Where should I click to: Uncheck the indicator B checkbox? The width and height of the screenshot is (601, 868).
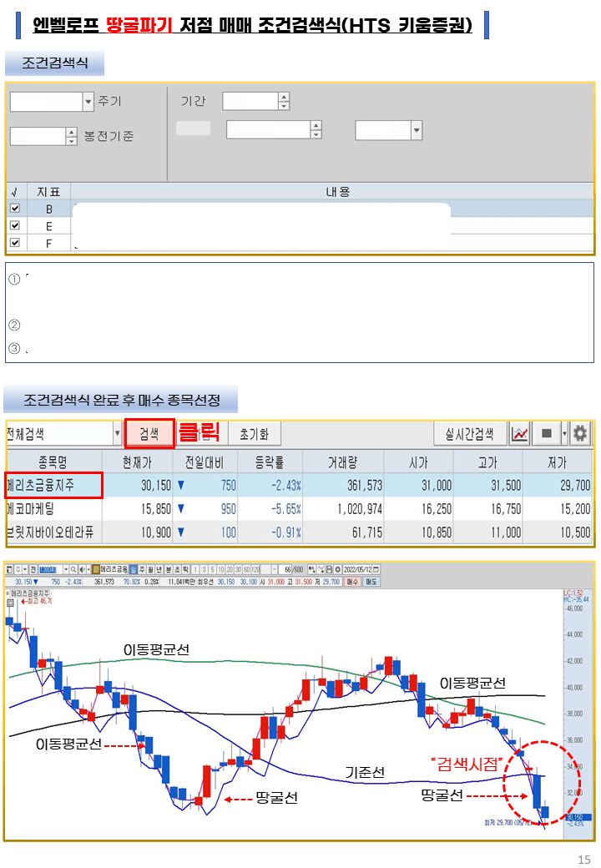[14, 209]
